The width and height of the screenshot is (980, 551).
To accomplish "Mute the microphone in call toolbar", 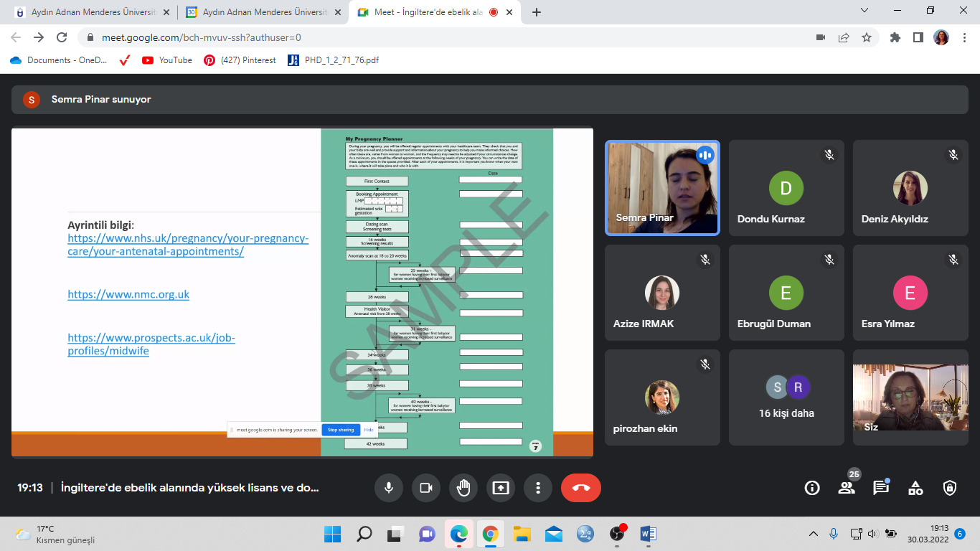I will [389, 488].
